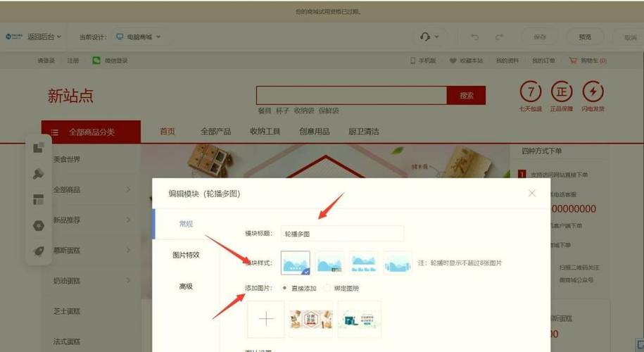The height and width of the screenshot is (352, 644).
Task: Select the 绑定图册 radio option
Action: coord(328,288)
